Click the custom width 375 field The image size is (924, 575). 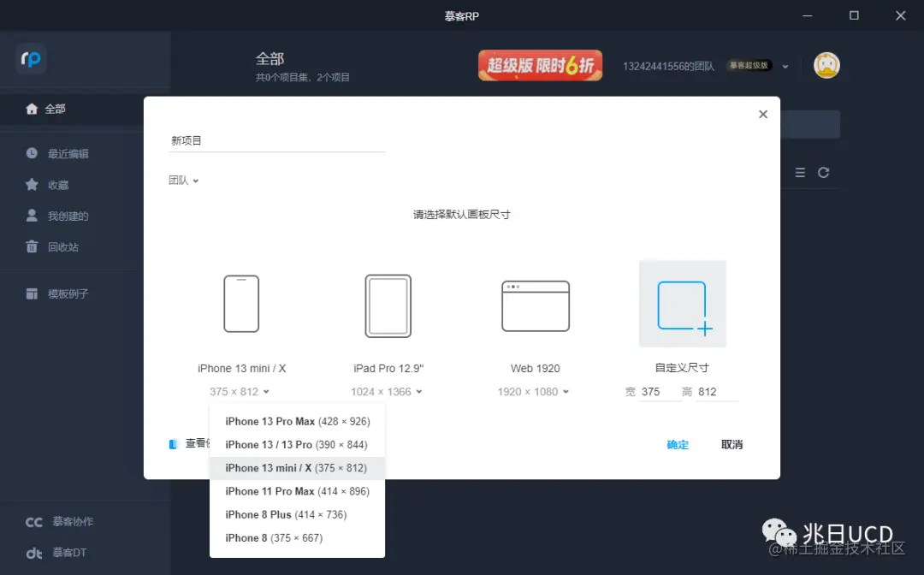(x=660, y=393)
